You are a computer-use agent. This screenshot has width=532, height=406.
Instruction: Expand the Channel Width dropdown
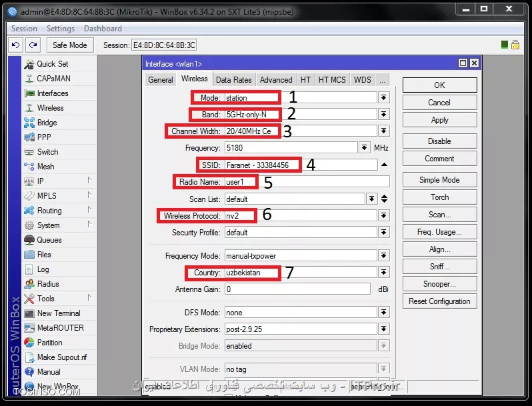(x=383, y=131)
